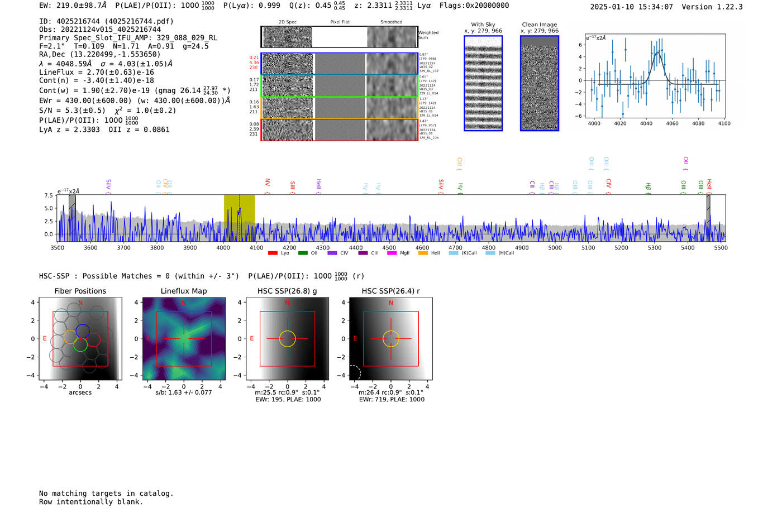The height and width of the screenshot is (532, 782).
Task: Click the EWr: 719. PLAE: 1000 caption
Action: click(x=392, y=400)
